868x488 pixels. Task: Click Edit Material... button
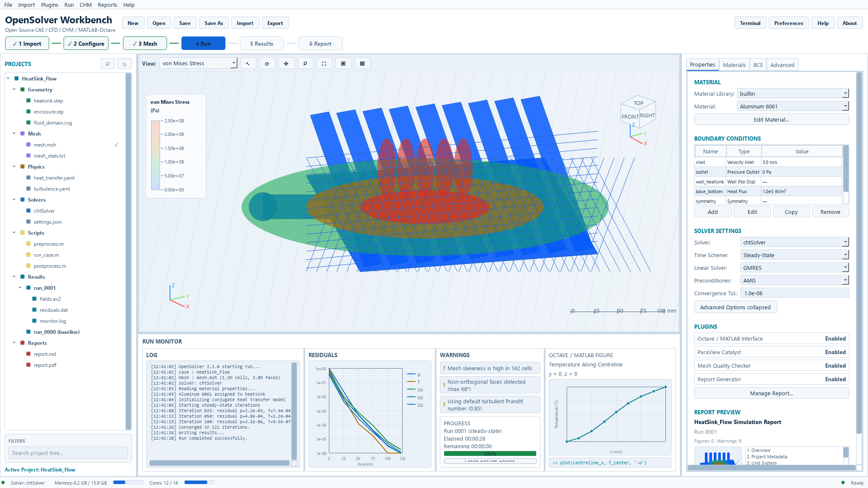point(771,119)
